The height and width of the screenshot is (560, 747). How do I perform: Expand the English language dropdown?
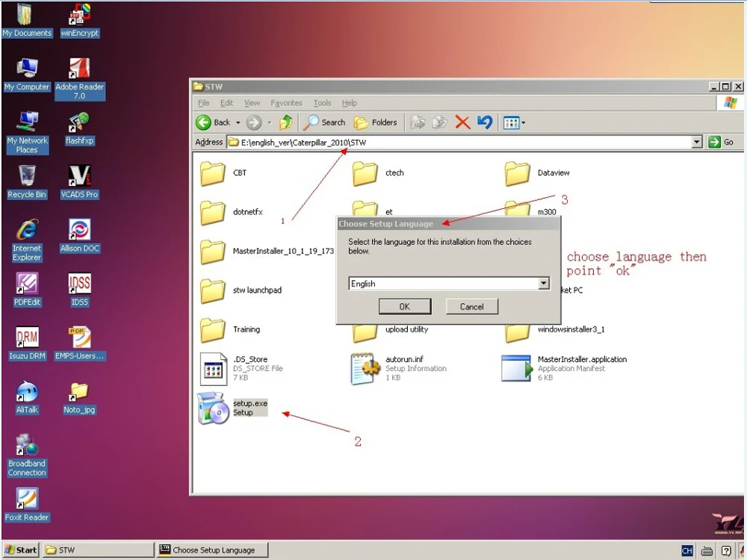pyautogui.click(x=543, y=283)
